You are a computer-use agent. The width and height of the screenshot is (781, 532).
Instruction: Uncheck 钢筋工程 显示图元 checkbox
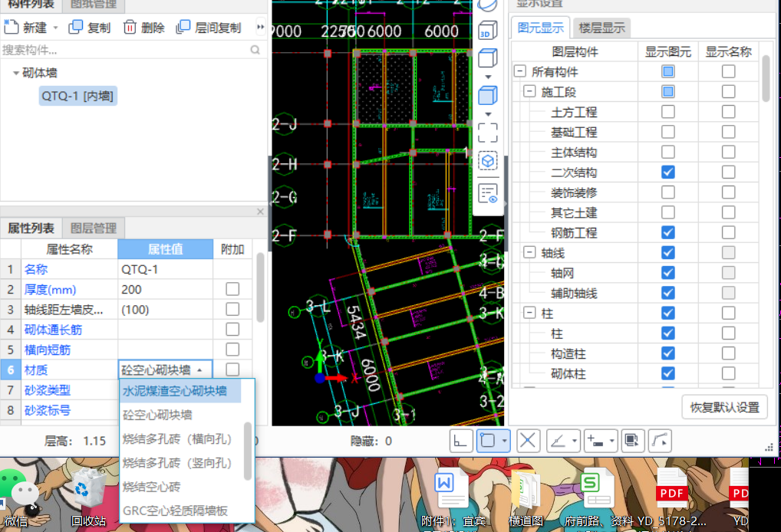[668, 232]
